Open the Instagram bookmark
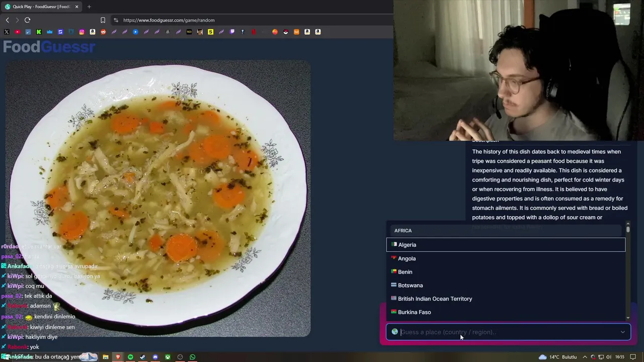Viewport: 644px width, 362px height. 82,32
